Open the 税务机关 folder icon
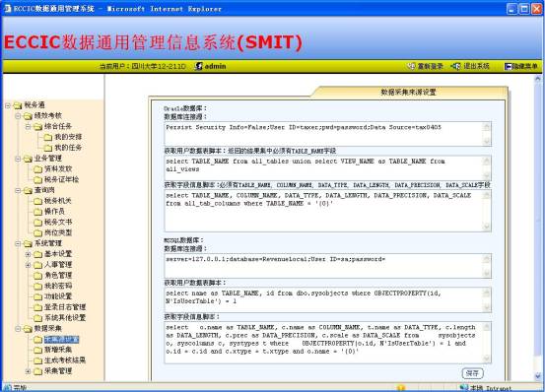The image size is (545, 392). (x=37, y=201)
